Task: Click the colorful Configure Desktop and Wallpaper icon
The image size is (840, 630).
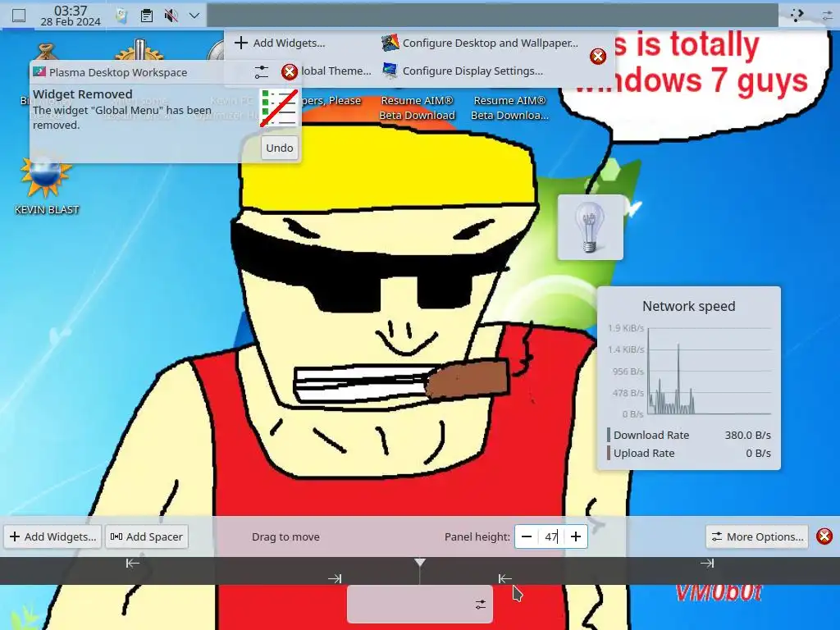Action: coord(390,43)
